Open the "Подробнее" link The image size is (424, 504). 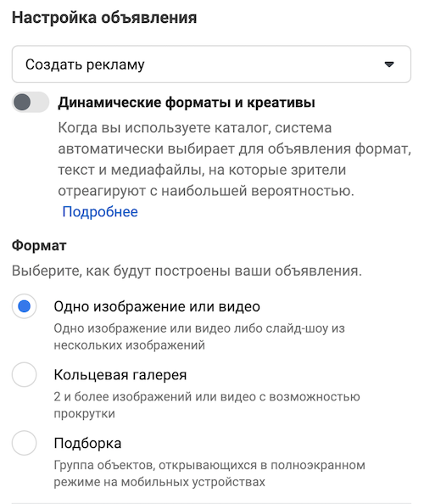(x=100, y=212)
